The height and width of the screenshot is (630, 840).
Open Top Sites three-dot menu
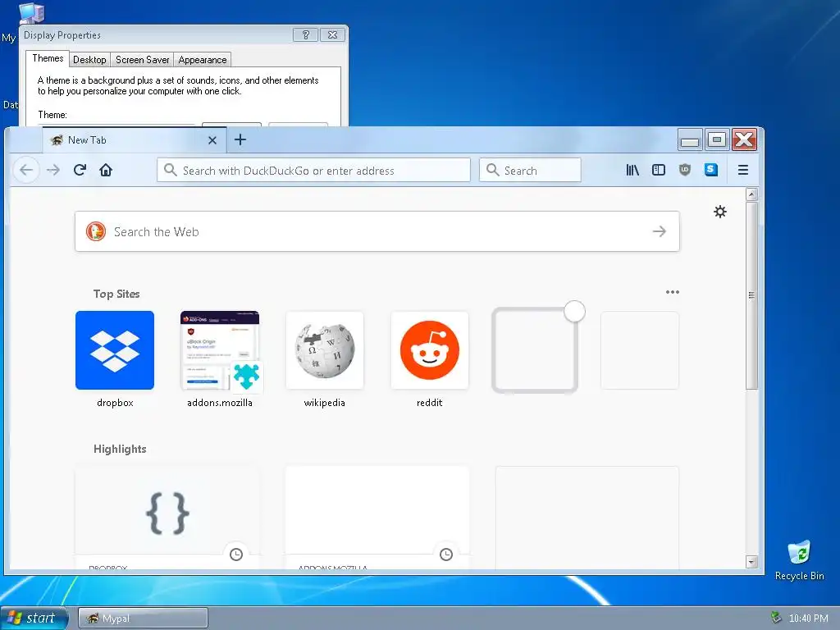673,292
